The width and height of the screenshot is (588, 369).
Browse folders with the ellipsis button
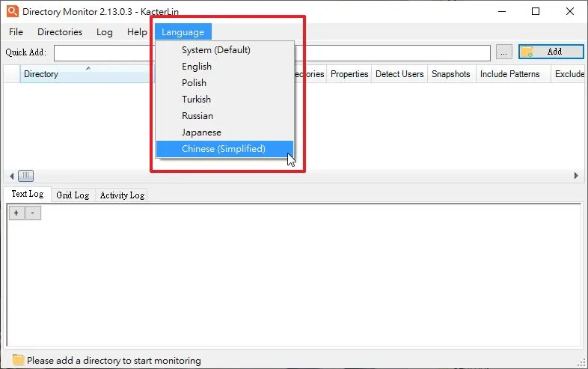point(504,52)
